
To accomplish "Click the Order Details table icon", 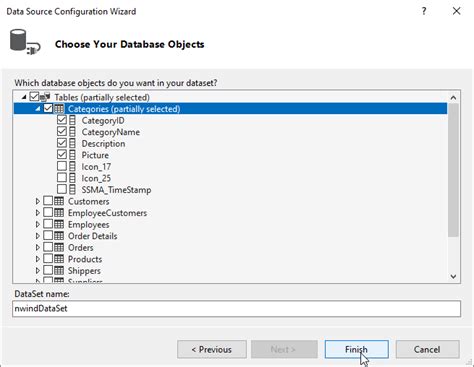I will point(59,236).
